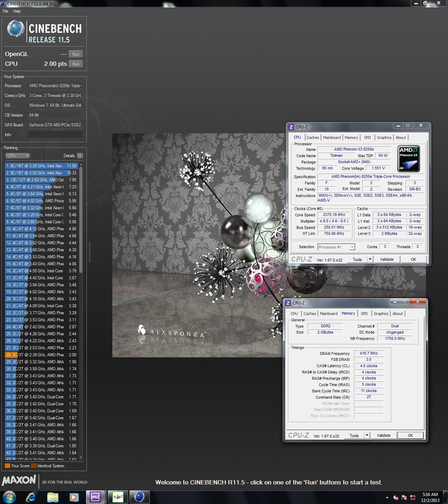The image size is (448, 504).
Task: Click the ranking list vertical scrollbar
Action: [x=81, y=220]
